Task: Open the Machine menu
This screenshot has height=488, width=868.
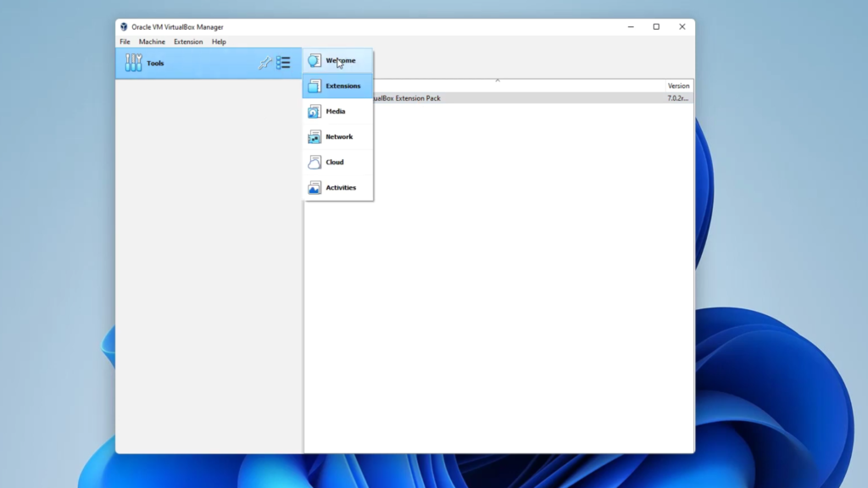Action: pyautogui.click(x=152, y=42)
